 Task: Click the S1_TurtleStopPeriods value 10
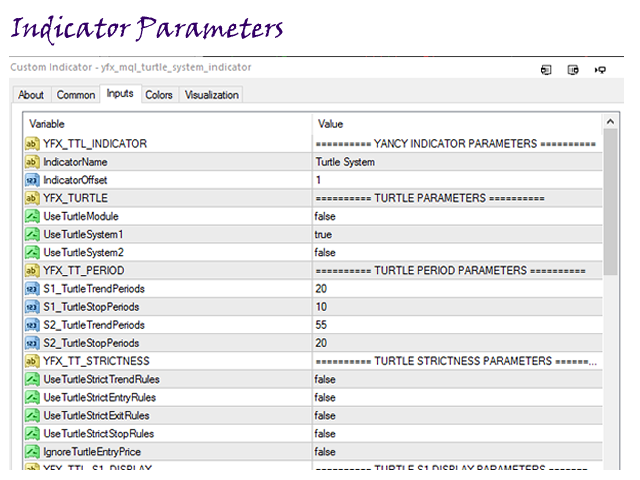[x=321, y=307]
